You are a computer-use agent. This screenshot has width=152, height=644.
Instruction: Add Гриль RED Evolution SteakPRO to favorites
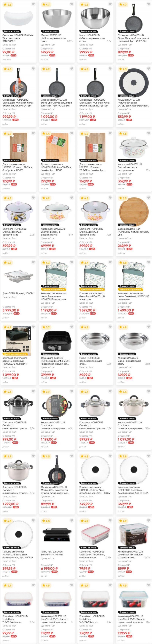(72, 521)
